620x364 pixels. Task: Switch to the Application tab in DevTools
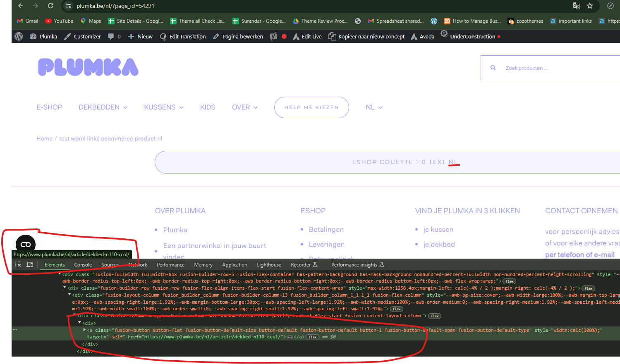[x=235, y=265]
